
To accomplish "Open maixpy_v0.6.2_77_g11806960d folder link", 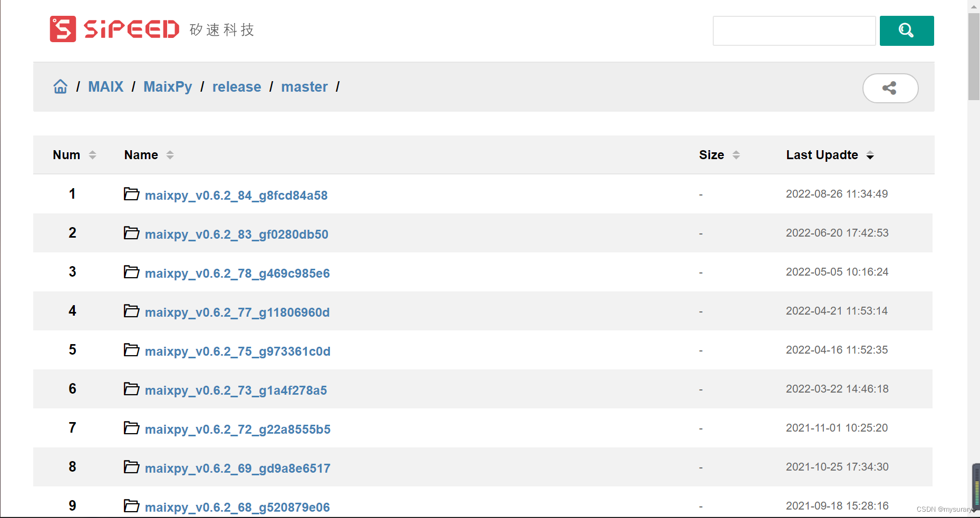I will pyautogui.click(x=237, y=312).
